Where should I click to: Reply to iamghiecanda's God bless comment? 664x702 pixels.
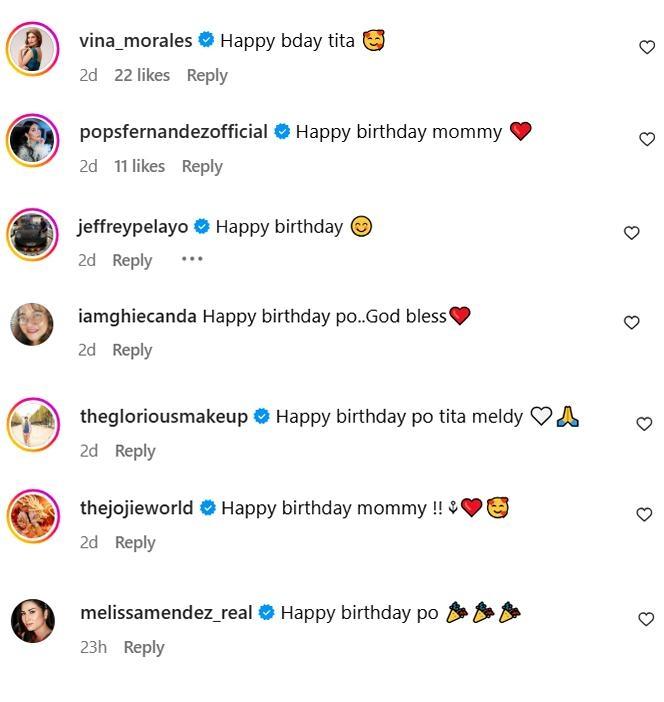coord(132,350)
